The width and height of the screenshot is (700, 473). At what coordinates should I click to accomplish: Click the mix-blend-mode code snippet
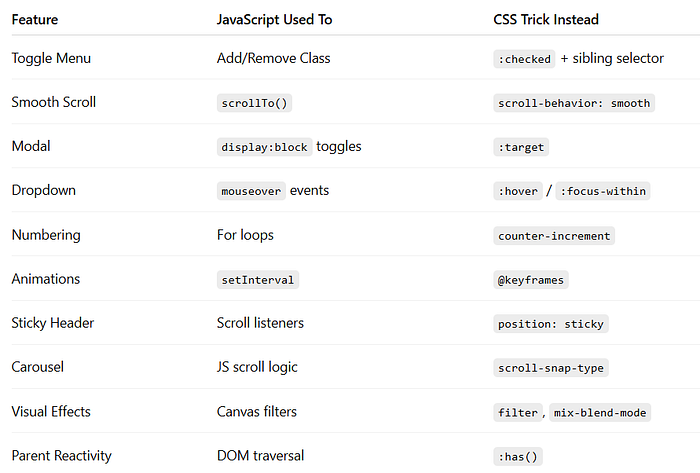600,412
